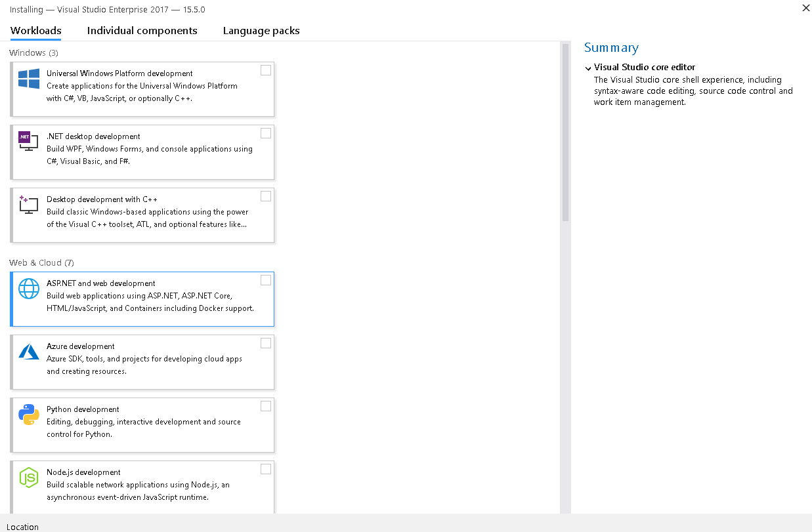The width and height of the screenshot is (812, 532).
Task: Click the Web & Cloud (7) section header
Action: pyautogui.click(x=41, y=262)
